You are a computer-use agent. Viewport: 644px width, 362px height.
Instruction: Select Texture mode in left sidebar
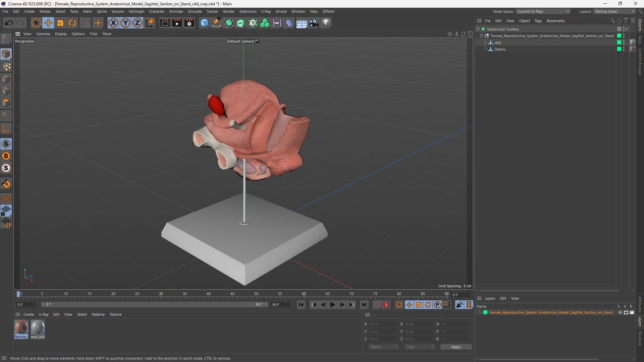click(x=6, y=66)
